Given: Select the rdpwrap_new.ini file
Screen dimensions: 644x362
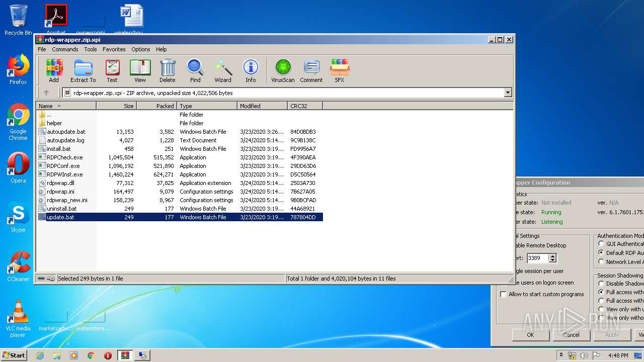Looking at the screenshot, I should tap(180, 200).
